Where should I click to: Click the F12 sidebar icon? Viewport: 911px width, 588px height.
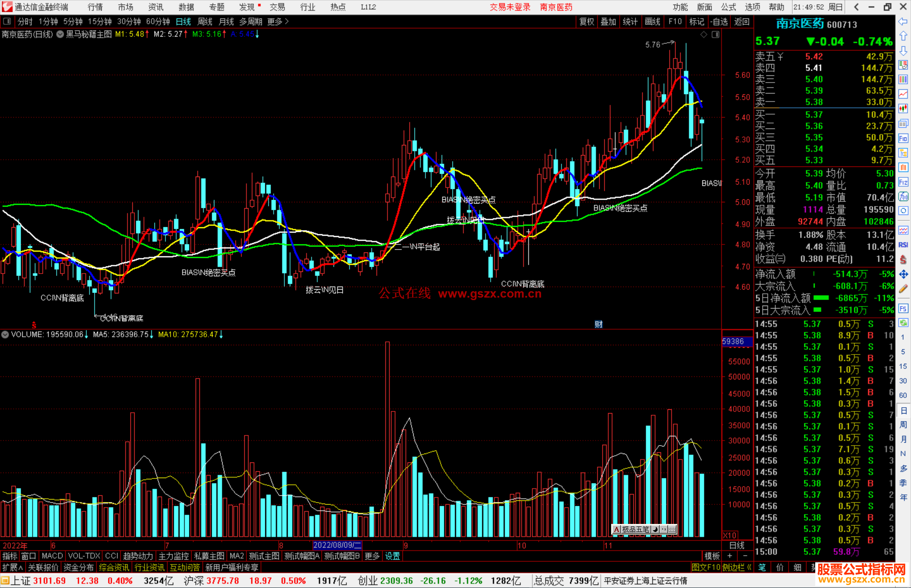tap(903, 182)
